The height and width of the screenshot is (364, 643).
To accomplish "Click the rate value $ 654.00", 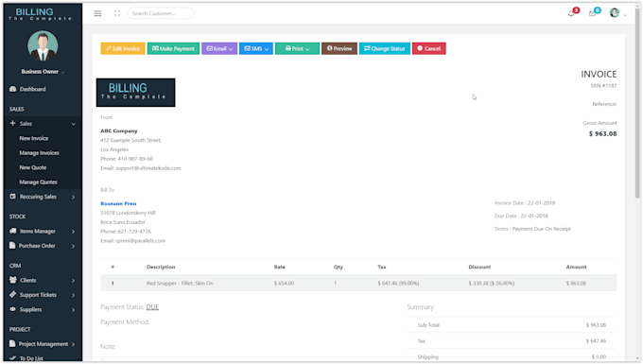I will click(x=285, y=284).
